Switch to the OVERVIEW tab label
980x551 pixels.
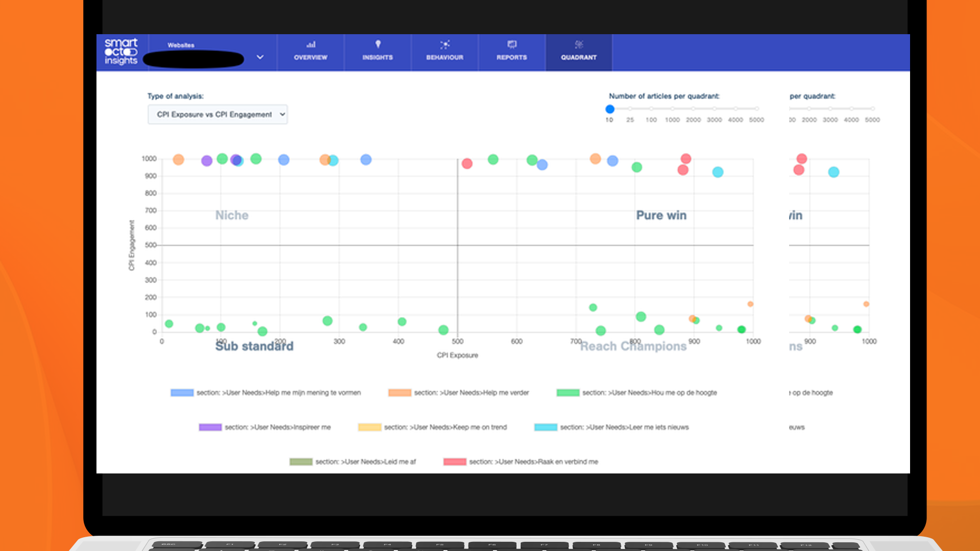tap(310, 58)
